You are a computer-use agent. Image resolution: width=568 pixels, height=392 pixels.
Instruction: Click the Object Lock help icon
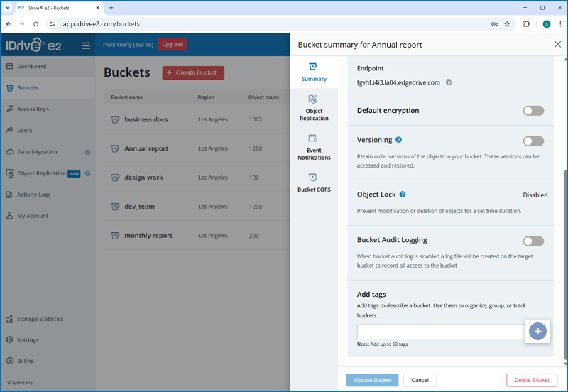click(403, 195)
